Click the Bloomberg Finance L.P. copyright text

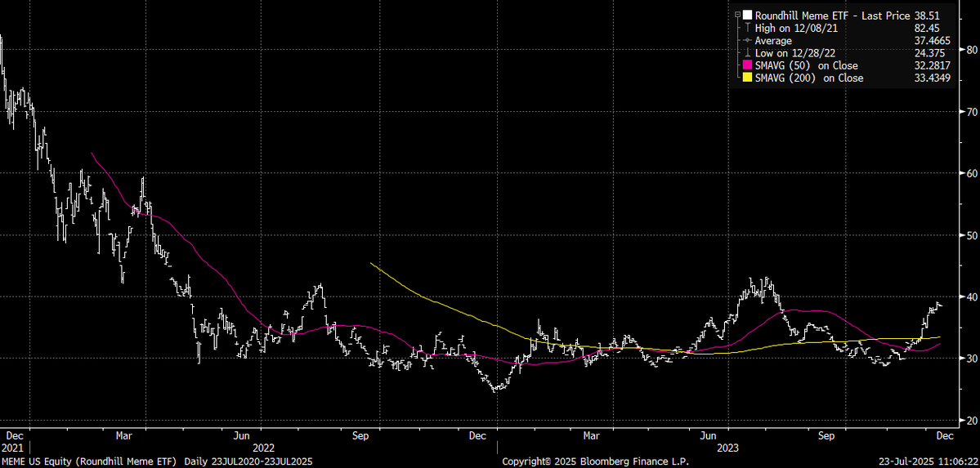596,461
